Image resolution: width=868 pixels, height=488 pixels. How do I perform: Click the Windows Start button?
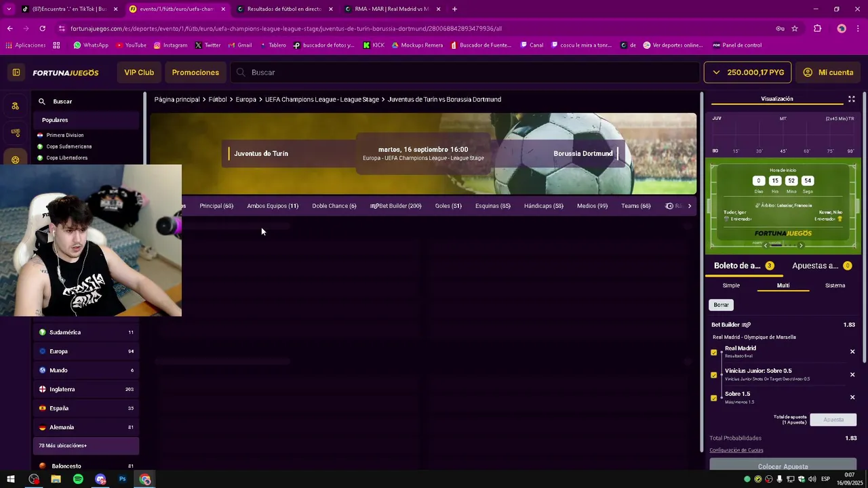click(x=11, y=479)
